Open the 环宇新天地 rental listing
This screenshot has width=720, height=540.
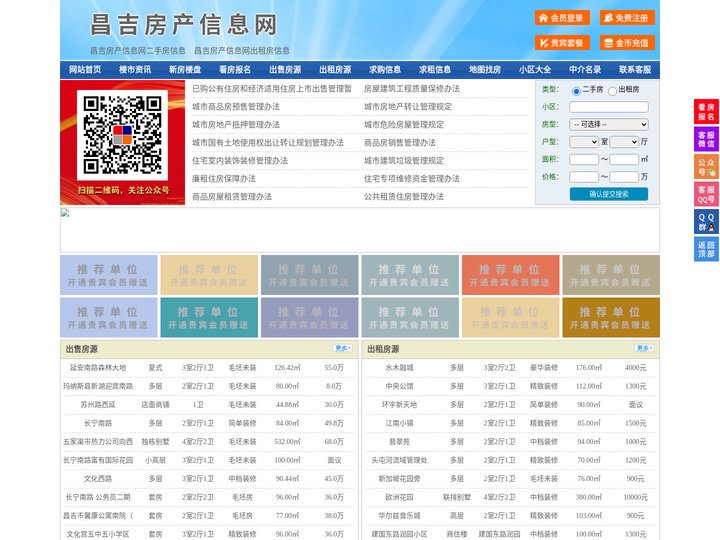click(x=399, y=405)
